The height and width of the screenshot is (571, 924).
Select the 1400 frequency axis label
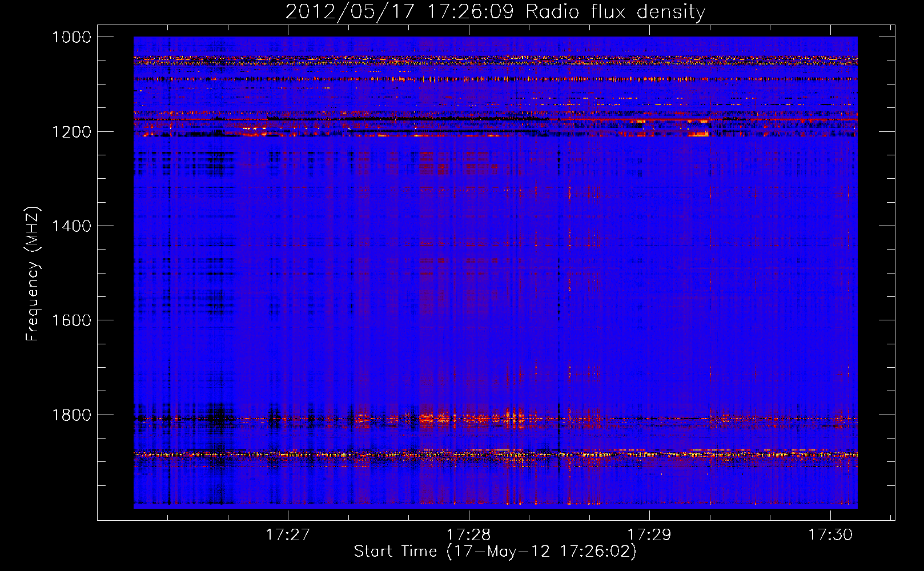(x=71, y=226)
